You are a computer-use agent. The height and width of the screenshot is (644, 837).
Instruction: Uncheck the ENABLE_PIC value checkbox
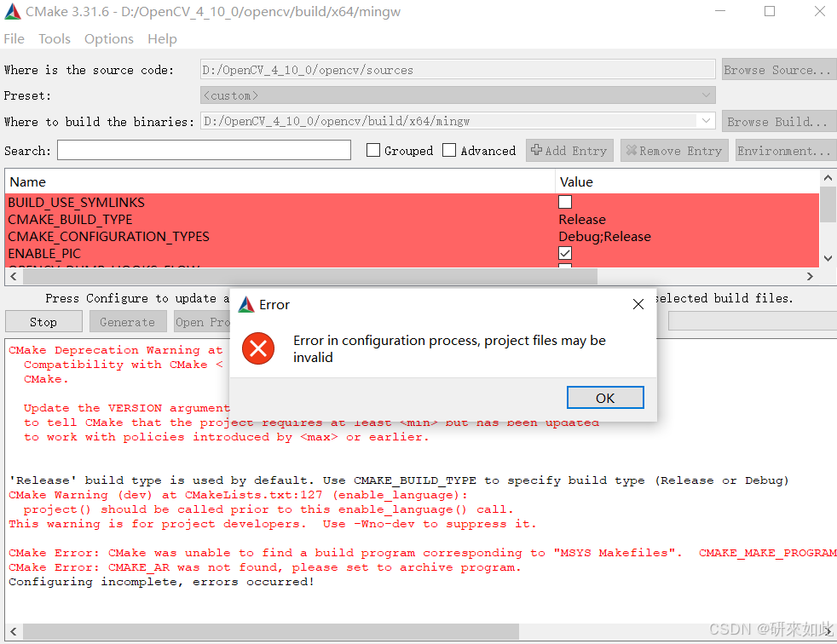[x=565, y=253]
